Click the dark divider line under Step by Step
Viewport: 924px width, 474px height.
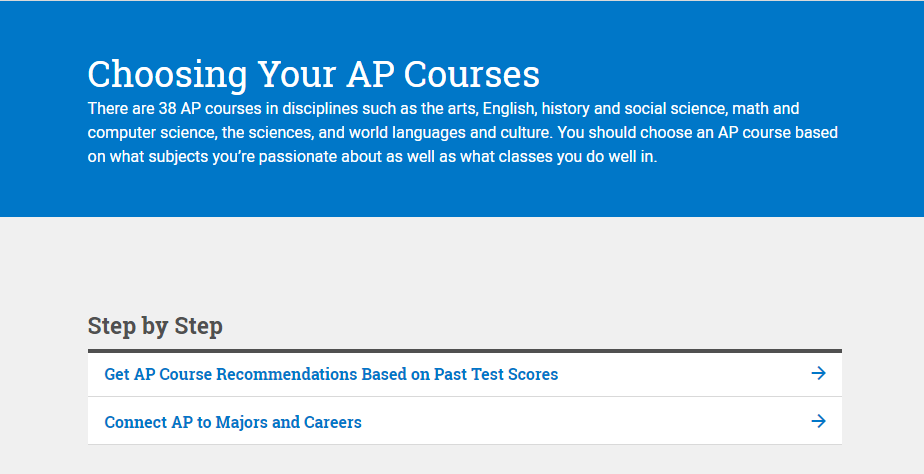pyautogui.click(x=464, y=351)
